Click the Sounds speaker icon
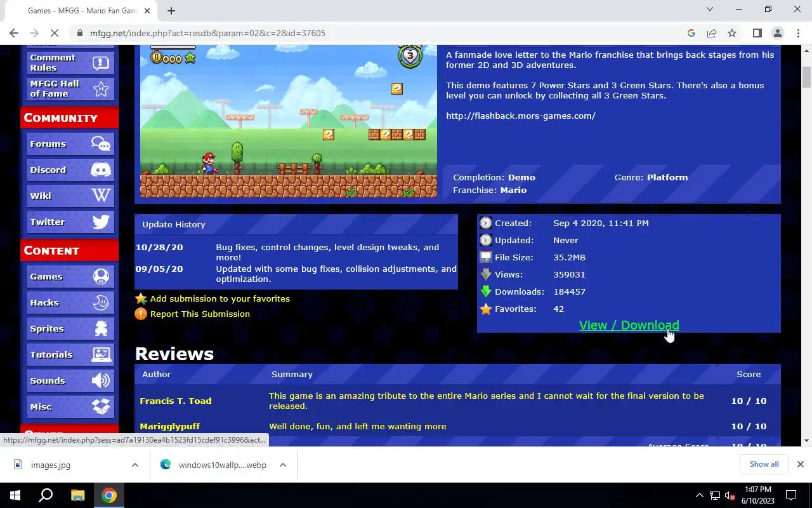The height and width of the screenshot is (508, 812). click(100, 381)
